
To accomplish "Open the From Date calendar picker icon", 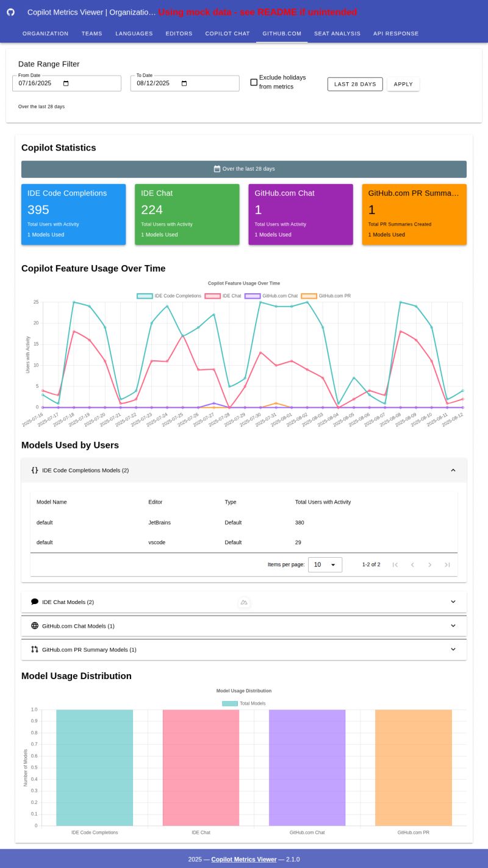I will coord(67,83).
